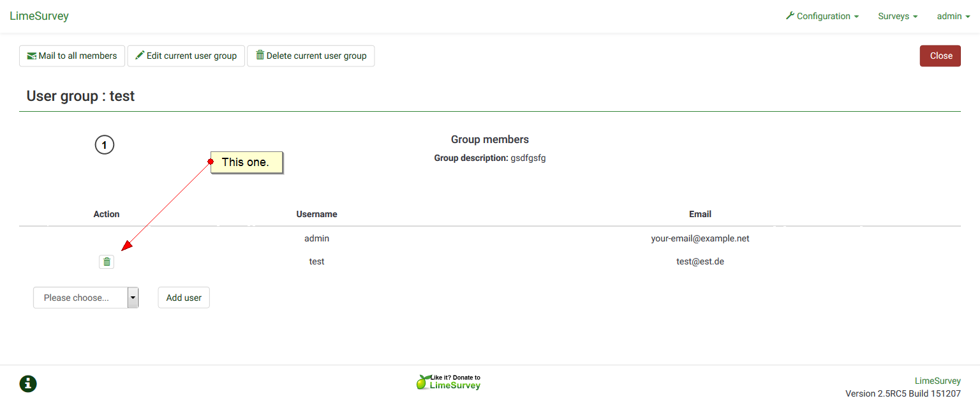
Task: Open the Configuration menu
Action: coord(827,16)
